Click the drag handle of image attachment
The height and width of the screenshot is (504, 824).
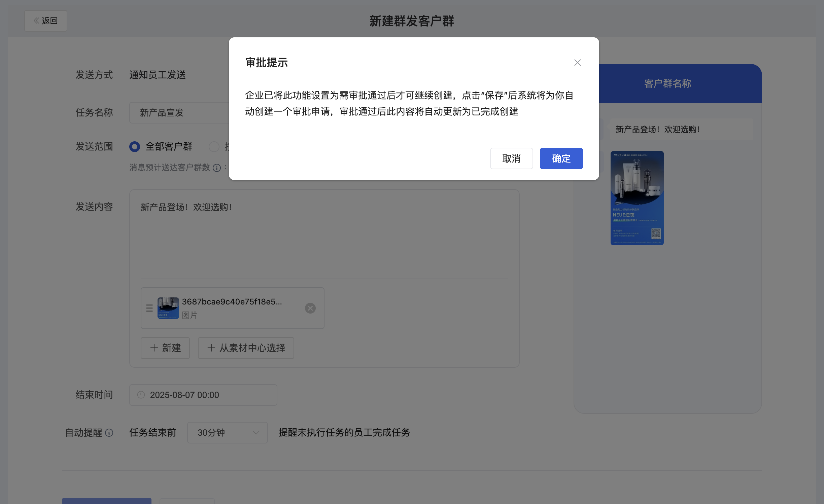click(149, 308)
